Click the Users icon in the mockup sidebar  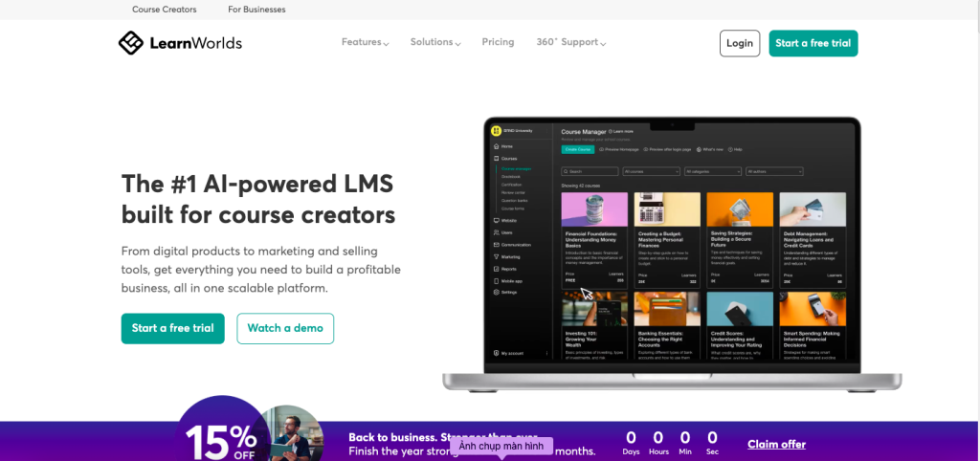[496, 232]
